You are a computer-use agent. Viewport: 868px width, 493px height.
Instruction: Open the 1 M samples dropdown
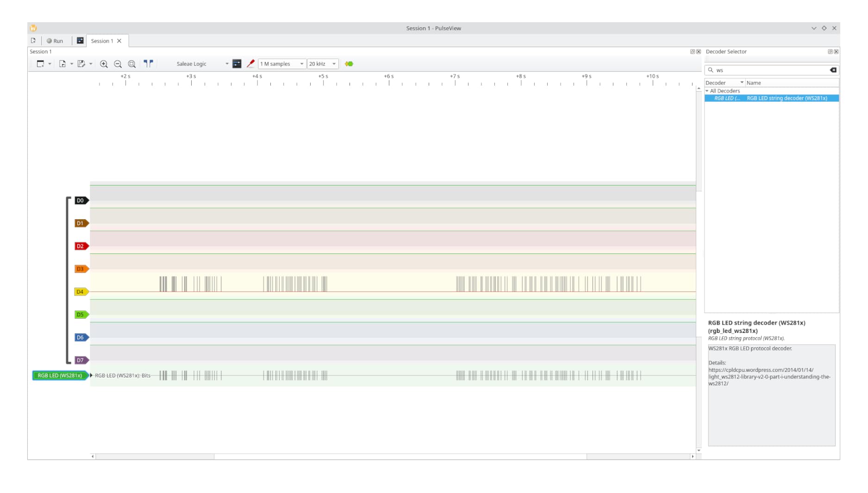(x=301, y=64)
